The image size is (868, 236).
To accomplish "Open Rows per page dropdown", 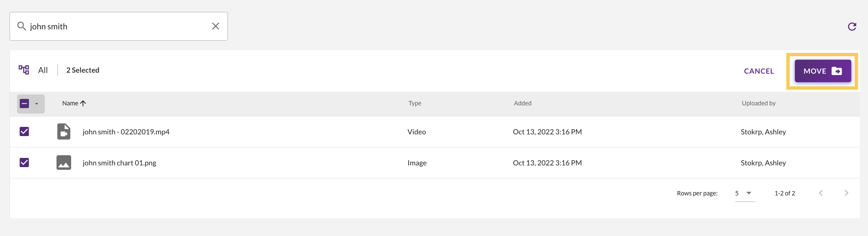I will [745, 193].
